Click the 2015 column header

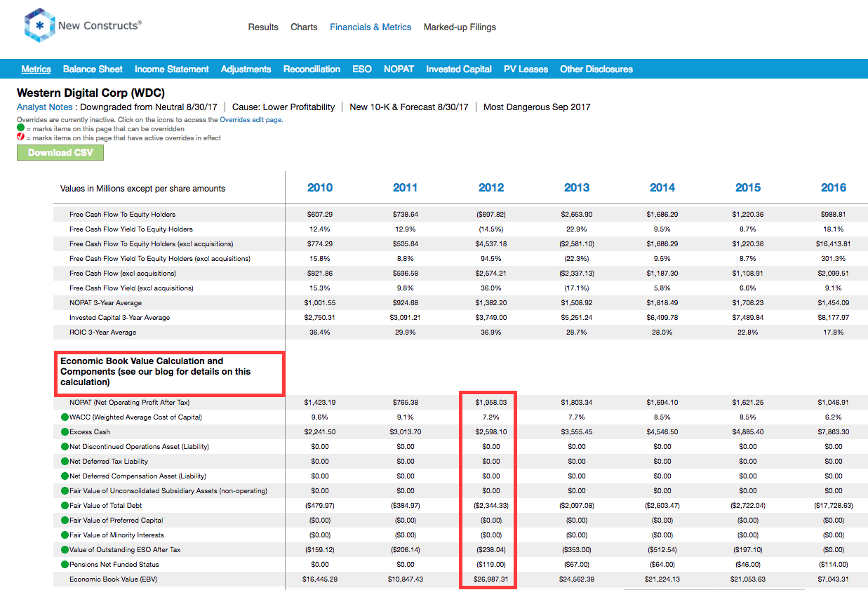click(748, 188)
